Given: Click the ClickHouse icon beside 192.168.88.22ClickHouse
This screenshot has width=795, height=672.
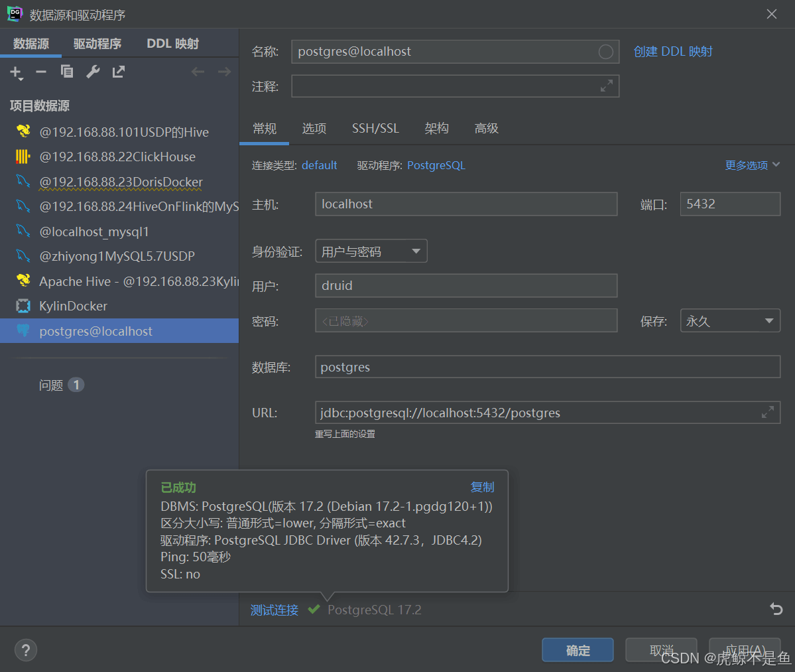Looking at the screenshot, I should (x=23, y=157).
